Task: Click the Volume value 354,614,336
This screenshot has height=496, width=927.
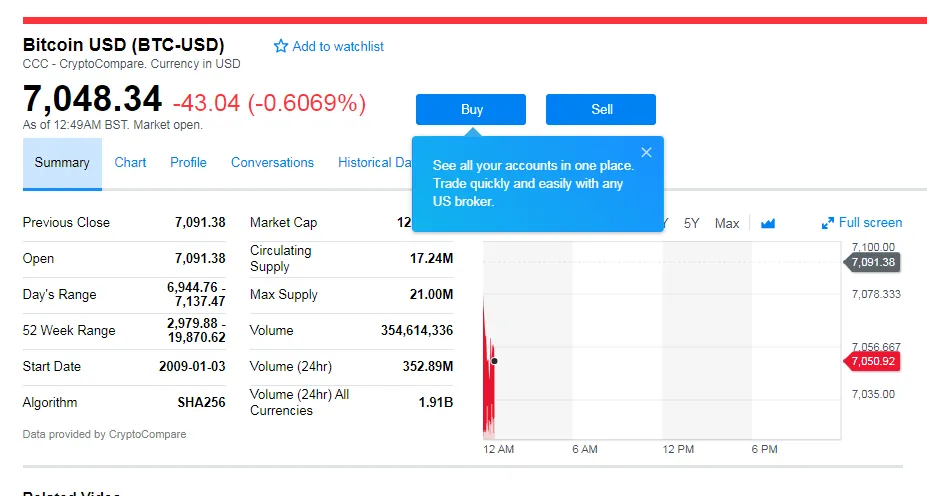Action: [x=417, y=330]
